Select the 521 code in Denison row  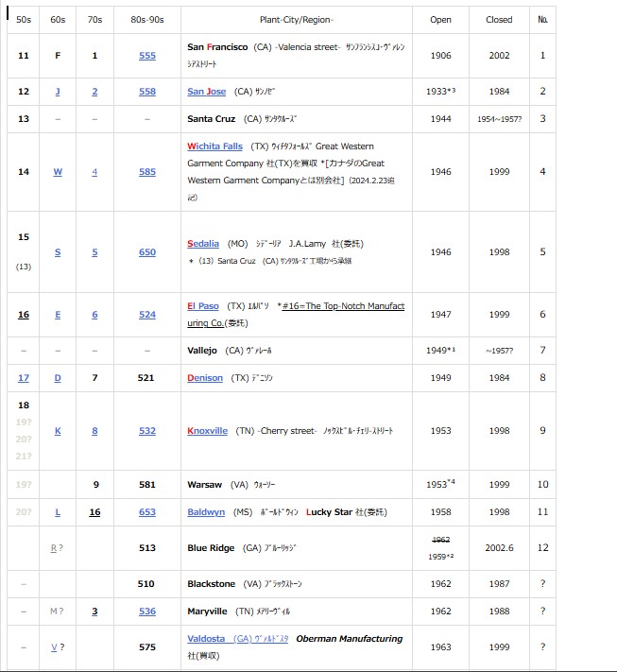[x=146, y=378]
